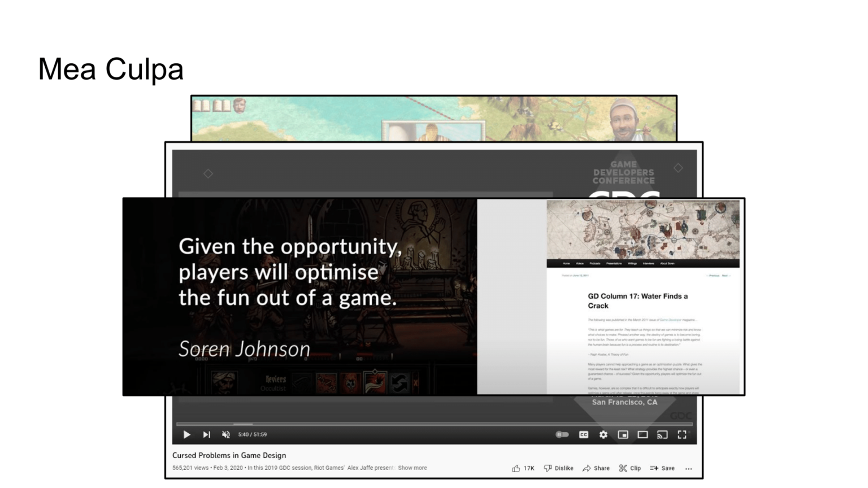Viewport: 868px width, 488px height.
Task: Cast the video to a device
Action: point(662,434)
